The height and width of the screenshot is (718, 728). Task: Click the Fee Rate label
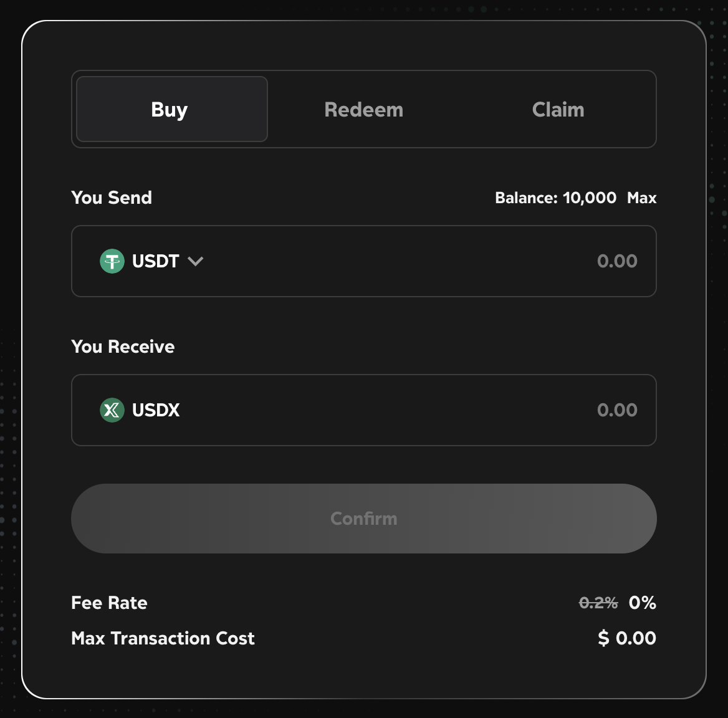click(109, 603)
